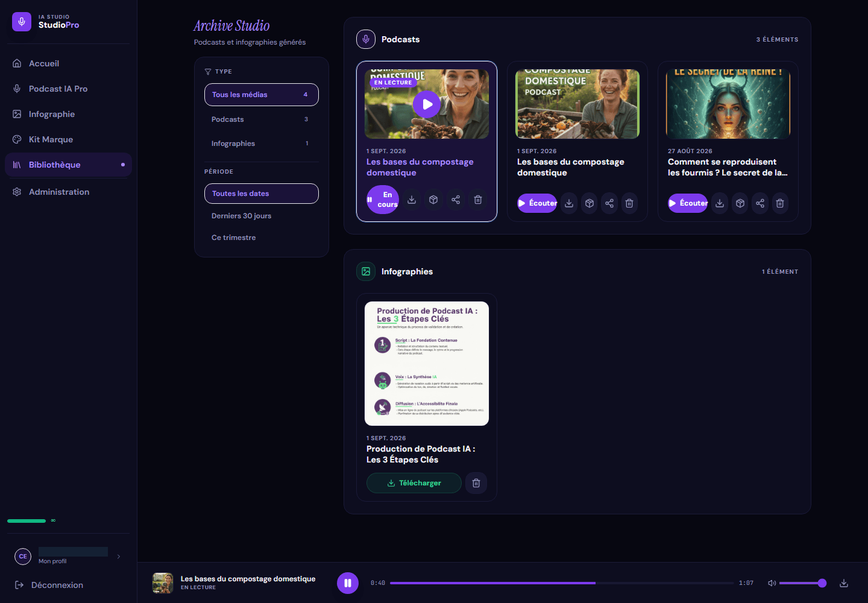Click the Télécharger button for the infographic
Screen dimensions: 868x603
coord(414,483)
